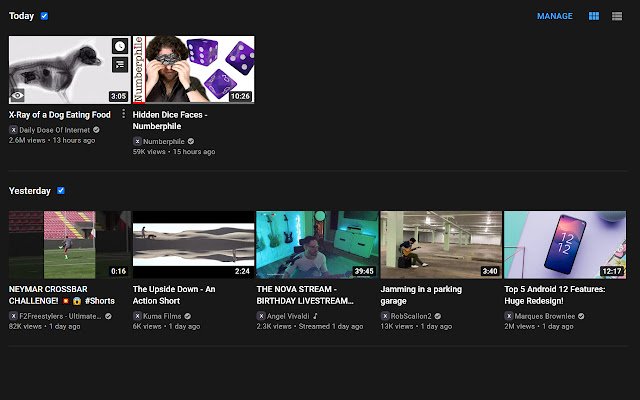This screenshot has height=400, width=640.
Task: Click verified badge next to Kuma Films
Action: pyautogui.click(x=187, y=316)
